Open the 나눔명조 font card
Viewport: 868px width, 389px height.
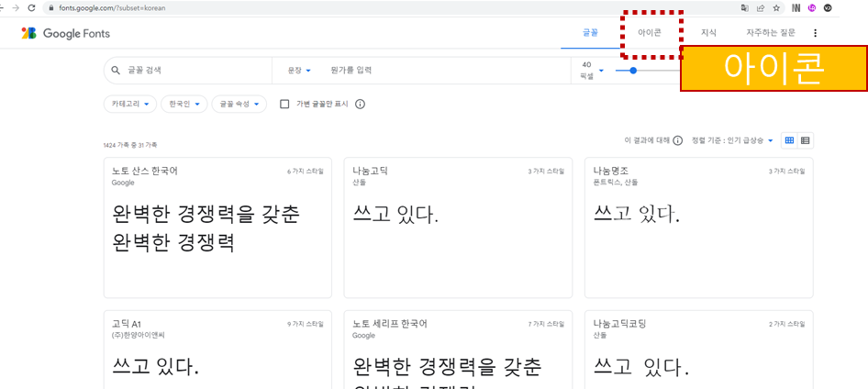(699, 228)
